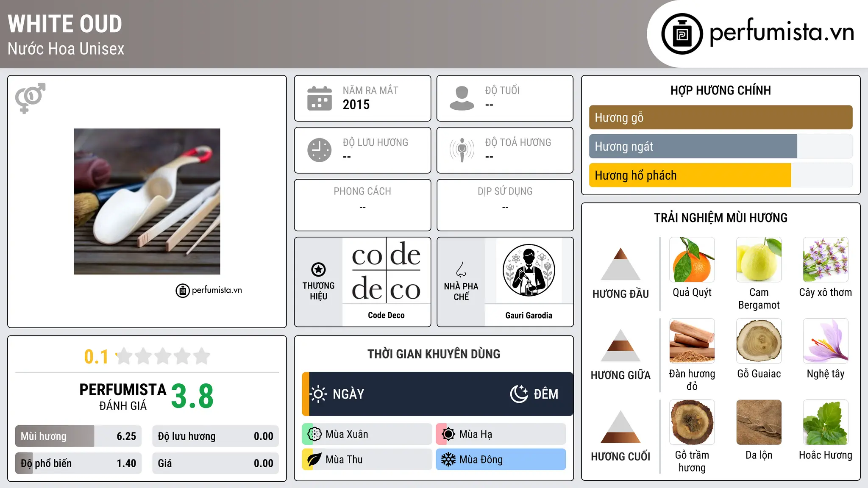This screenshot has width=868, height=488.
Task: Select the Mùa Hạ season label
Action: tap(476, 434)
